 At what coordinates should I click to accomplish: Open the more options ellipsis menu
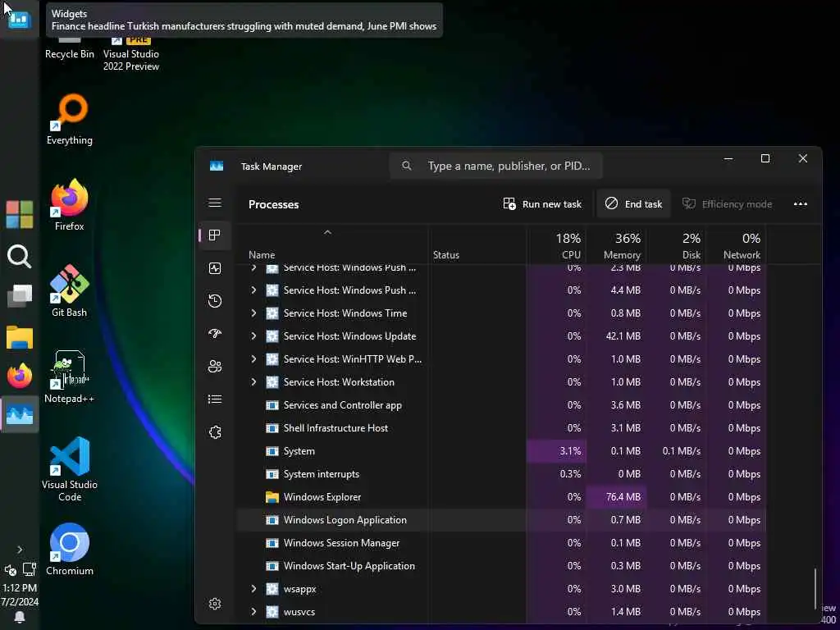(801, 204)
